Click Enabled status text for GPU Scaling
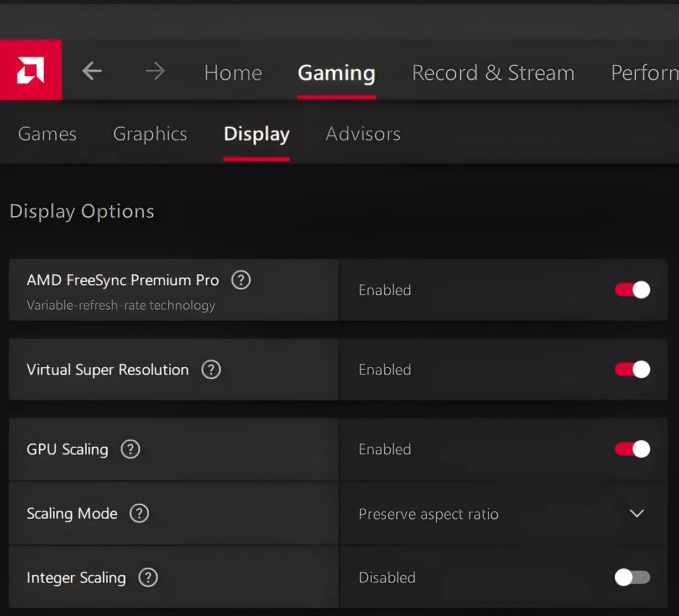This screenshot has height=616, width=679. click(385, 449)
